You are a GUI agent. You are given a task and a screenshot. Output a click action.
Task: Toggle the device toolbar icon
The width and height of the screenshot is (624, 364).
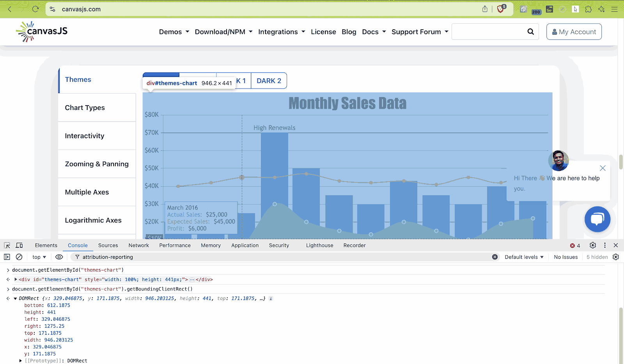pyautogui.click(x=19, y=245)
